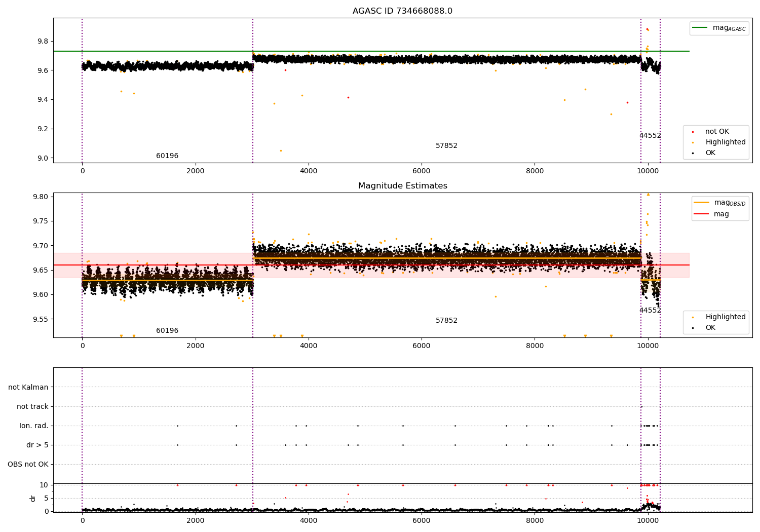The width and height of the screenshot is (760, 532).
Task: Click the point on the "not track" row
Action: click(x=641, y=407)
